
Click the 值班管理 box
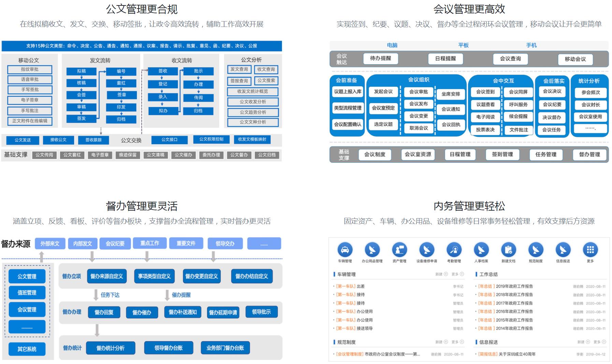(x=27, y=292)
